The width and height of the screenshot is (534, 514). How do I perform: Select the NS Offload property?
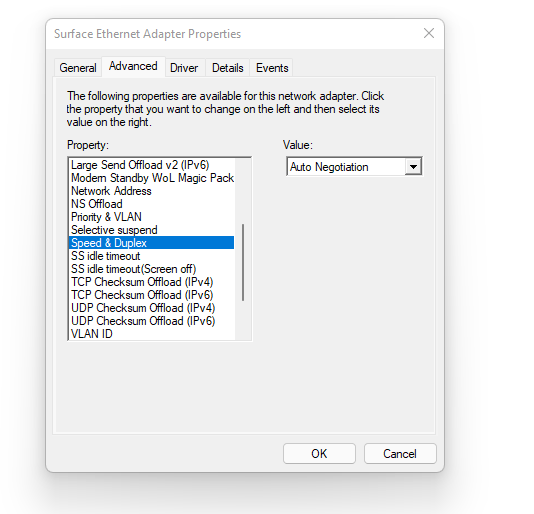[x=152, y=204]
